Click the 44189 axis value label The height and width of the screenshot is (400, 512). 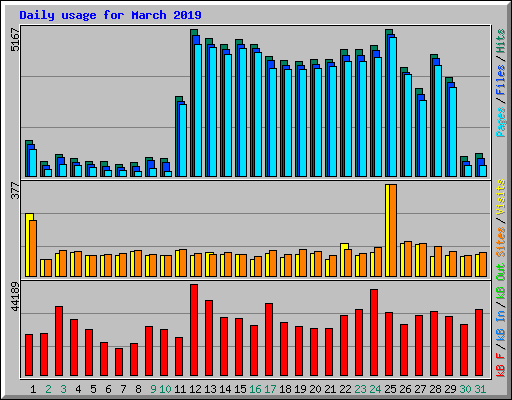15,297
